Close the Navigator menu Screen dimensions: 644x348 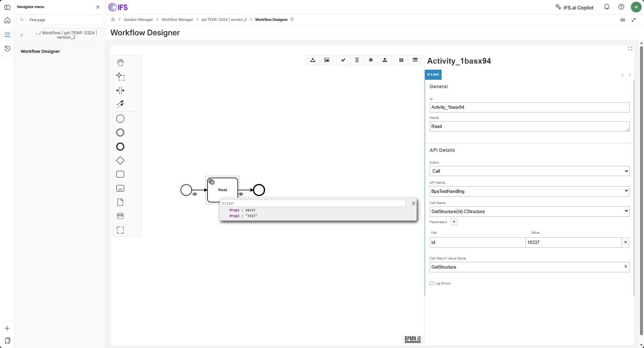click(x=98, y=7)
